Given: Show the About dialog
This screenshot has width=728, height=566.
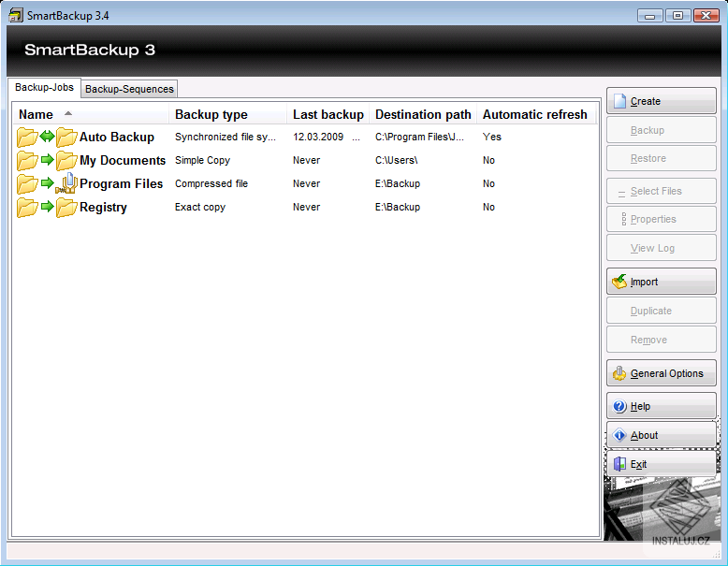Looking at the screenshot, I should tap(662, 435).
